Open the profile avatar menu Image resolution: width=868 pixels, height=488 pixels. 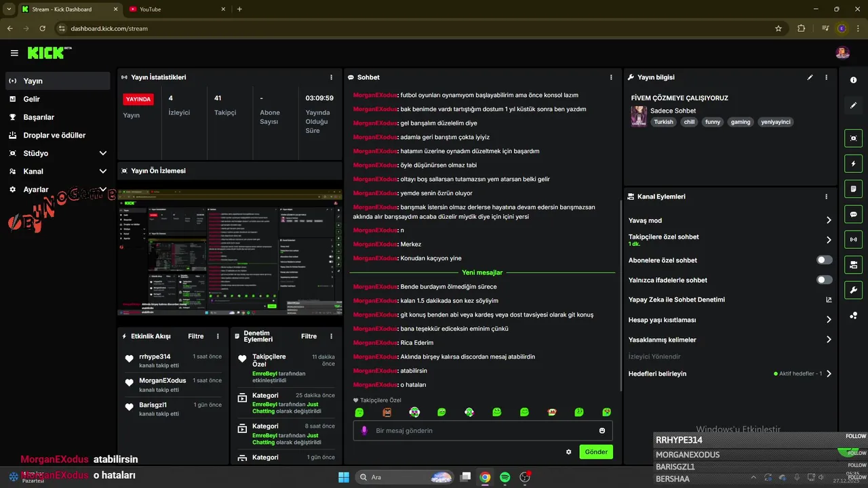point(842,53)
